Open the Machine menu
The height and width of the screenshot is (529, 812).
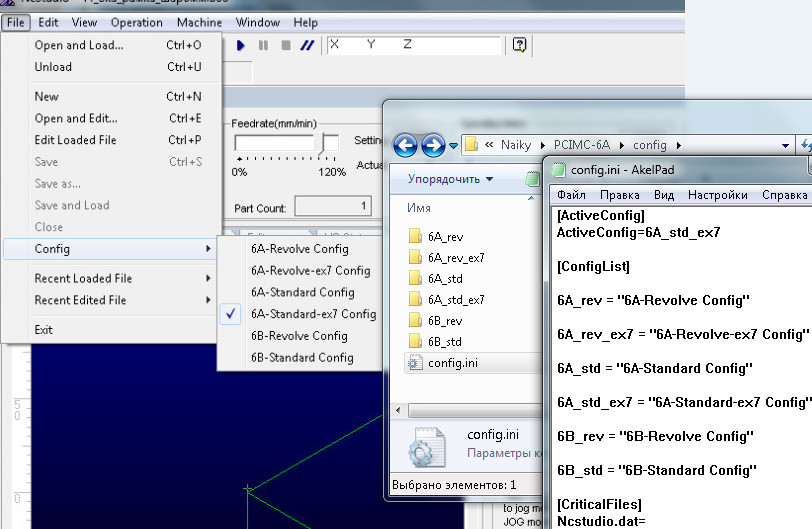coord(199,23)
